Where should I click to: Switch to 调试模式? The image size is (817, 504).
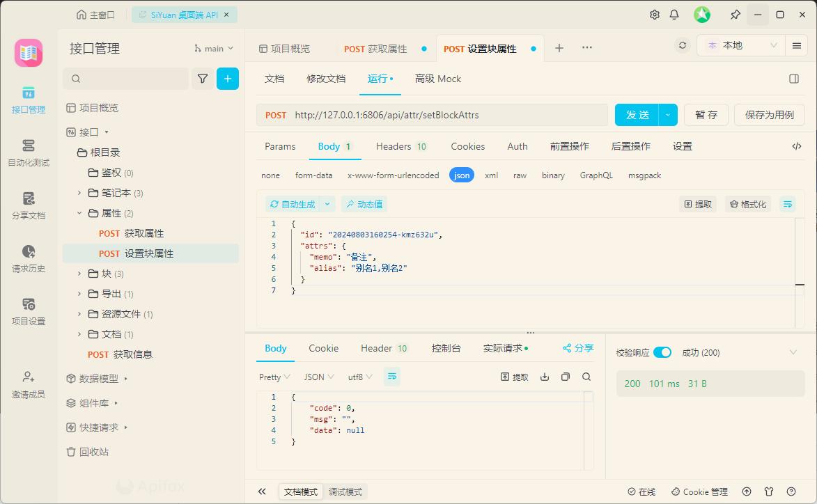[345, 492]
